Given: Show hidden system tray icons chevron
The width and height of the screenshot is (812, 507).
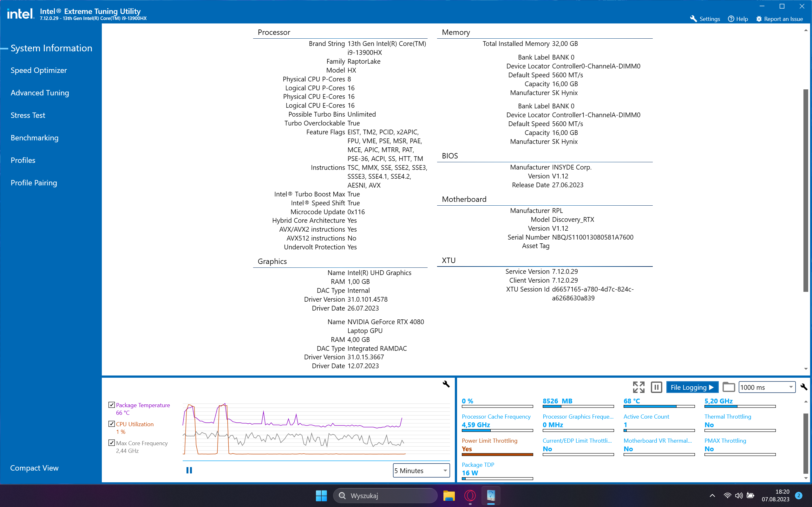Looking at the screenshot, I should coord(712,496).
